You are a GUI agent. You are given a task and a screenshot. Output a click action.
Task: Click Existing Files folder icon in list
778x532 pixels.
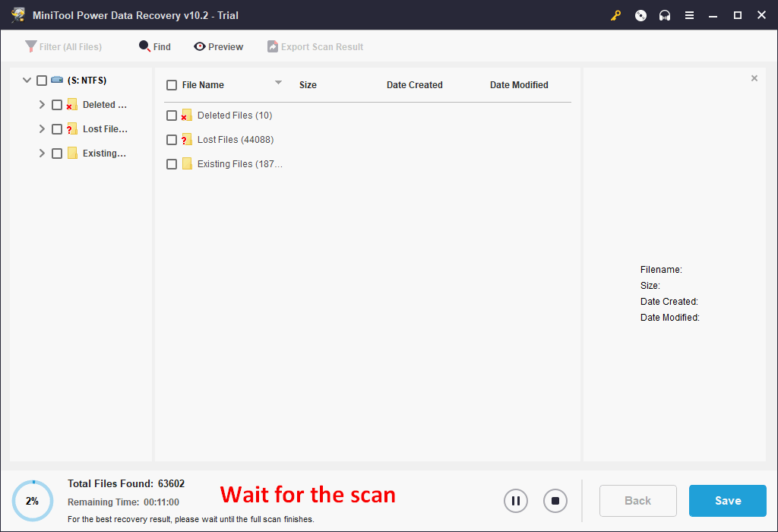[x=187, y=163]
